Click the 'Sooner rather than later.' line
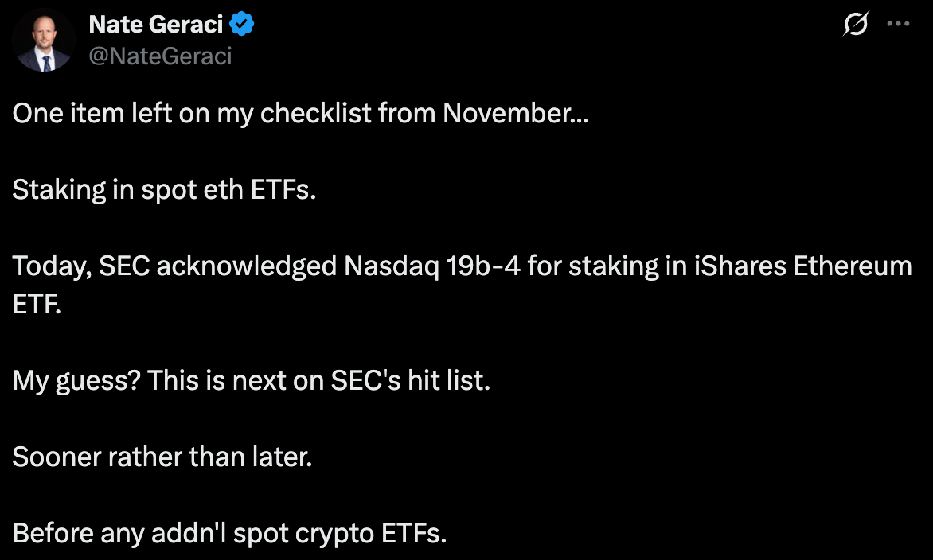The width and height of the screenshot is (933, 560). 162,457
